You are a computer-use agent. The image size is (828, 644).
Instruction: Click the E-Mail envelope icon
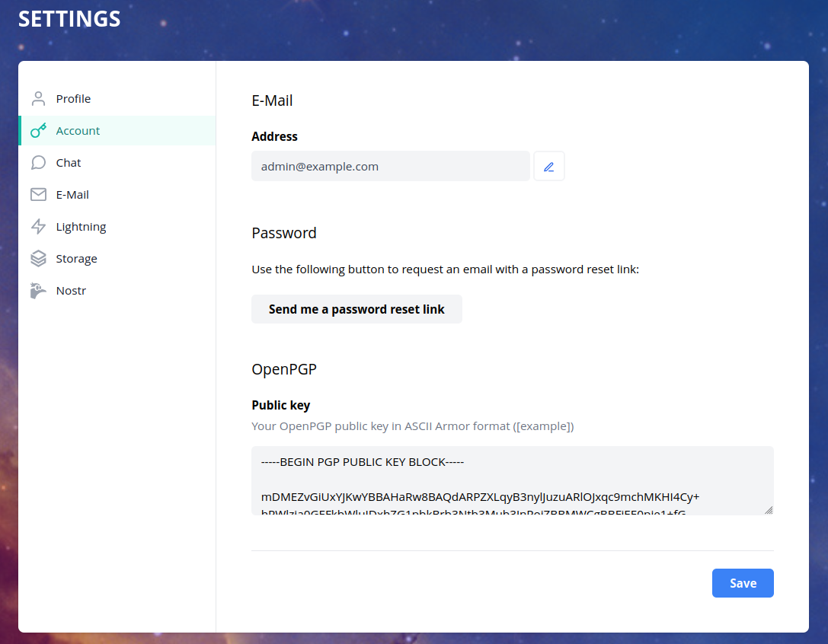pos(38,194)
